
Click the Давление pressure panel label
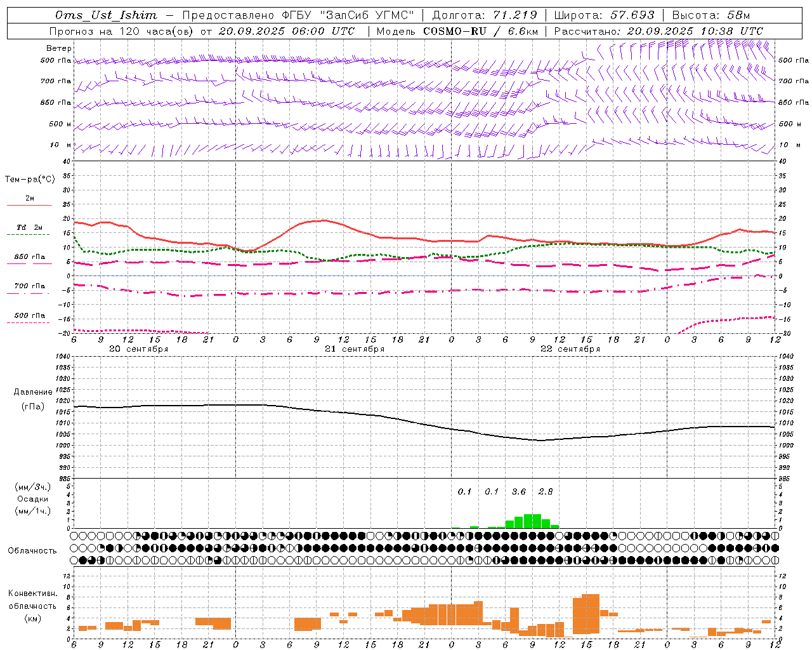(x=33, y=392)
